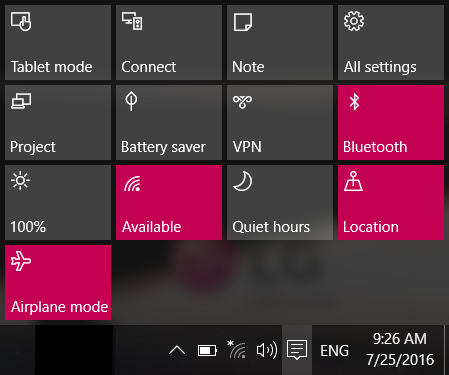
Task: Turn off Bluetooth tile
Action: pos(391,122)
